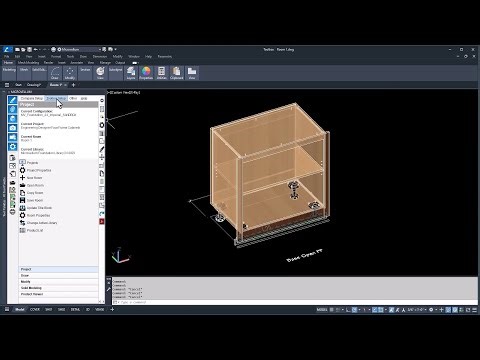Open the annotation scale dropdown in status bar
This screenshot has height=360, width=480.
417,310
